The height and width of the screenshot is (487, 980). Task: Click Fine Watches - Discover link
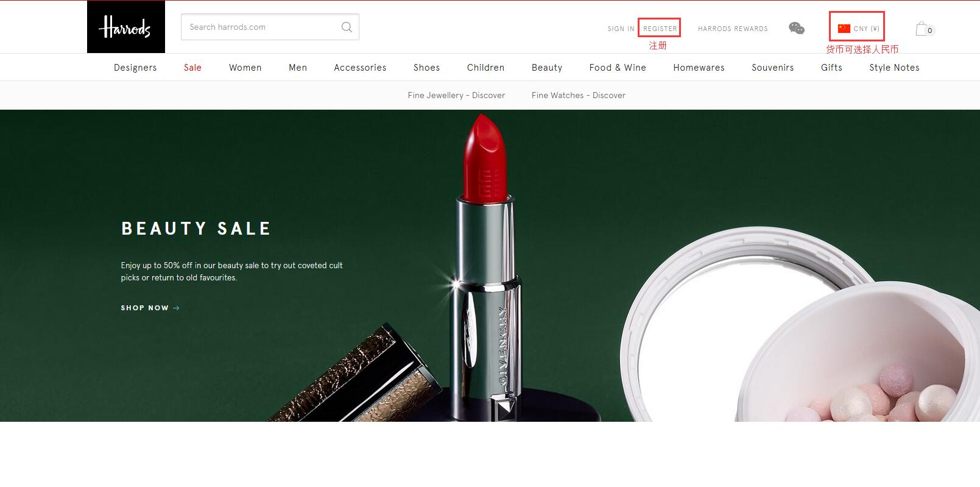point(578,95)
